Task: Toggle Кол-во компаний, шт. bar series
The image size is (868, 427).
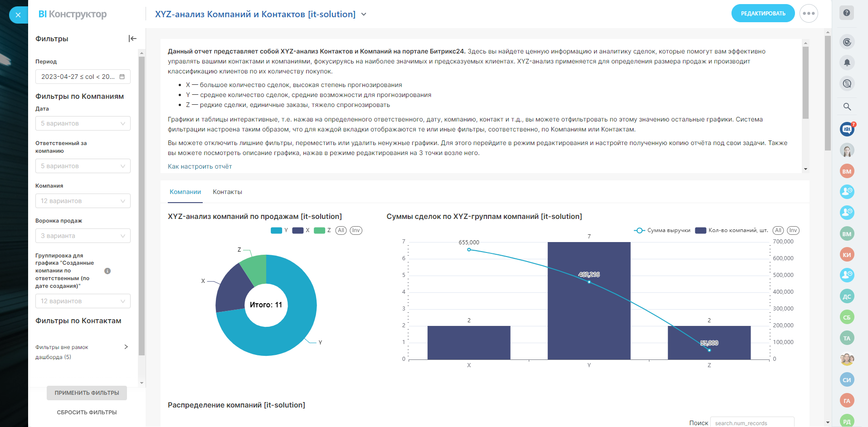Action: (x=731, y=230)
